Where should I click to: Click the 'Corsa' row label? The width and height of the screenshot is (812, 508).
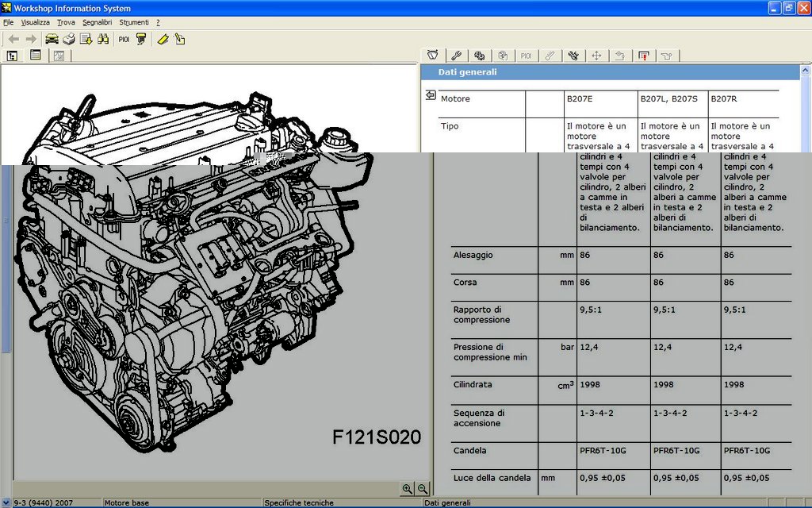(465, 283)
